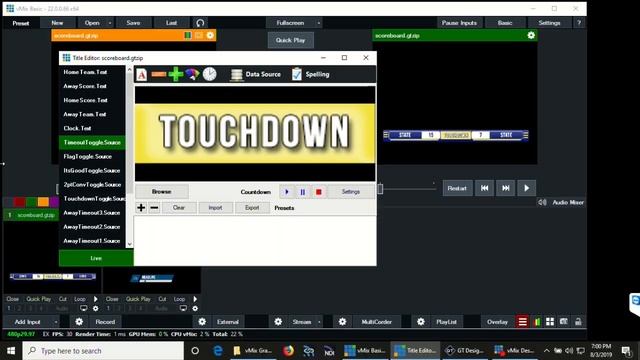The height and width of the screenshot is (360, 640).
Task: Open preview scoreboard.gtzip gear settings
Action: point(210,36)
